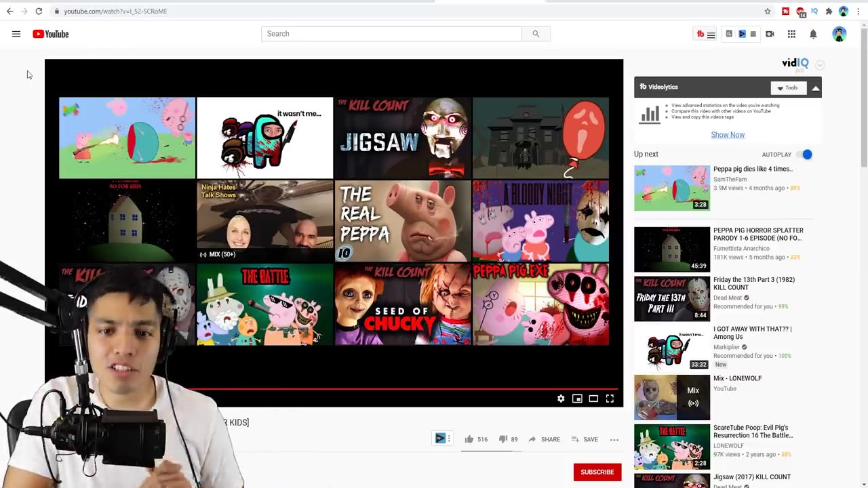Viewport: 868px width, 488px height.
Task: Open ScareTube Poop Evil Pig's Resurrection video
Action: (x=753, y=432)
